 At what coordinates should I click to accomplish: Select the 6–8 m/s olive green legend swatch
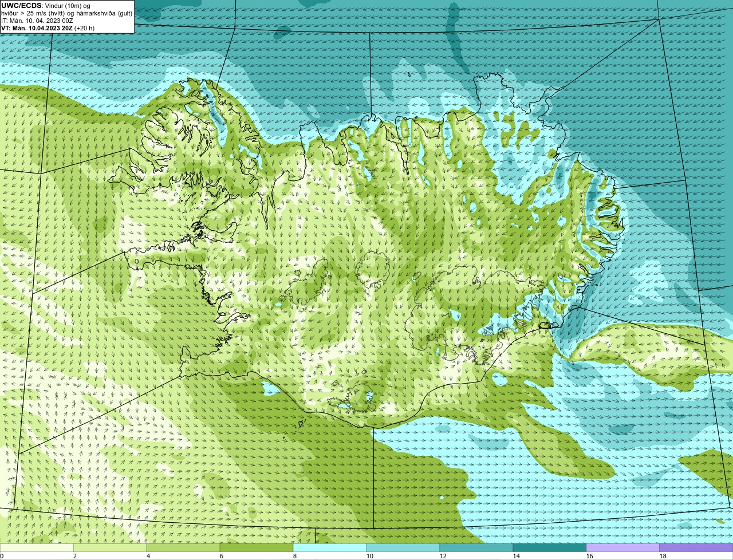(257, 548)
